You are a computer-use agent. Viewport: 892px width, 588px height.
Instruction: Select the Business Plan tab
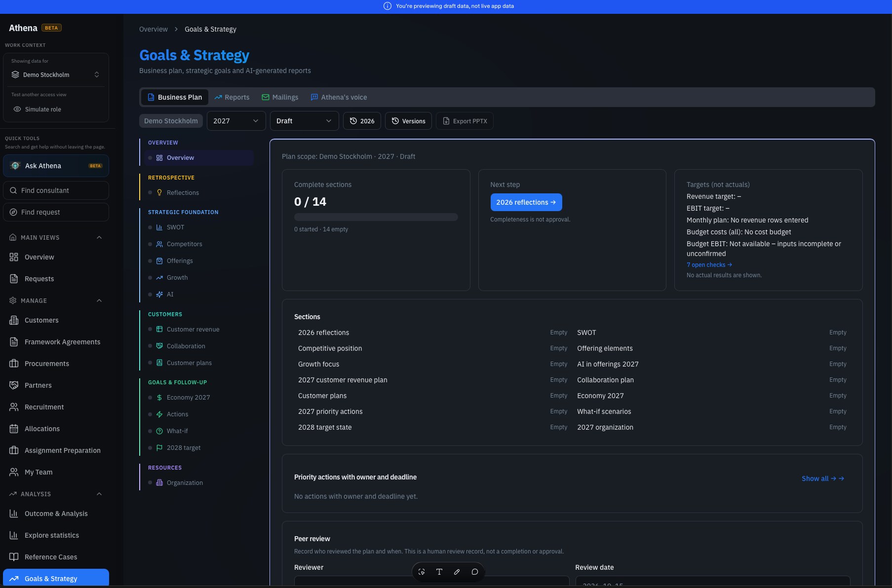[175, 97]
